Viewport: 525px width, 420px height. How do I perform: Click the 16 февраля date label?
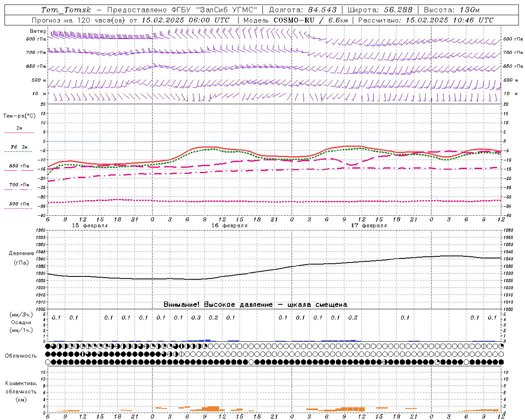click(229, 226)
